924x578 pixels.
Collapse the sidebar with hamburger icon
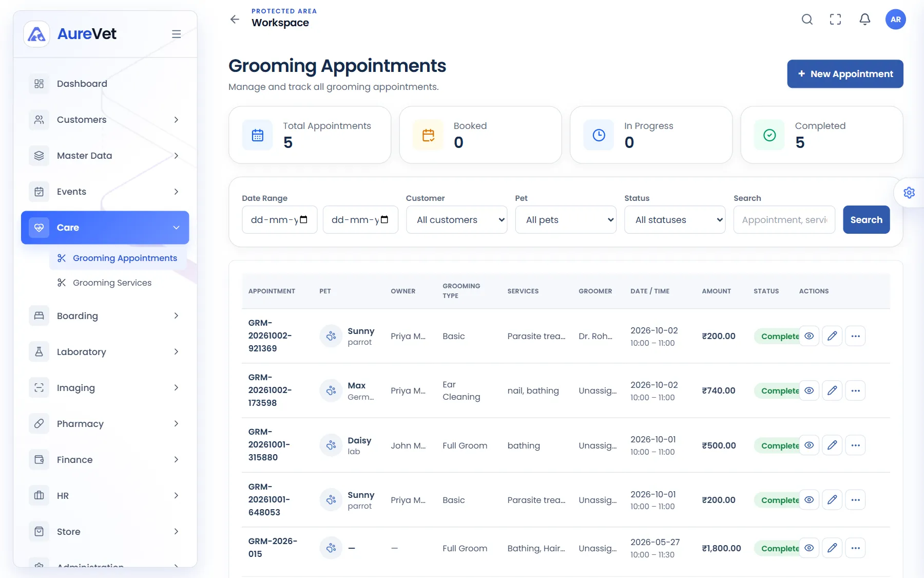coord(176,34)
